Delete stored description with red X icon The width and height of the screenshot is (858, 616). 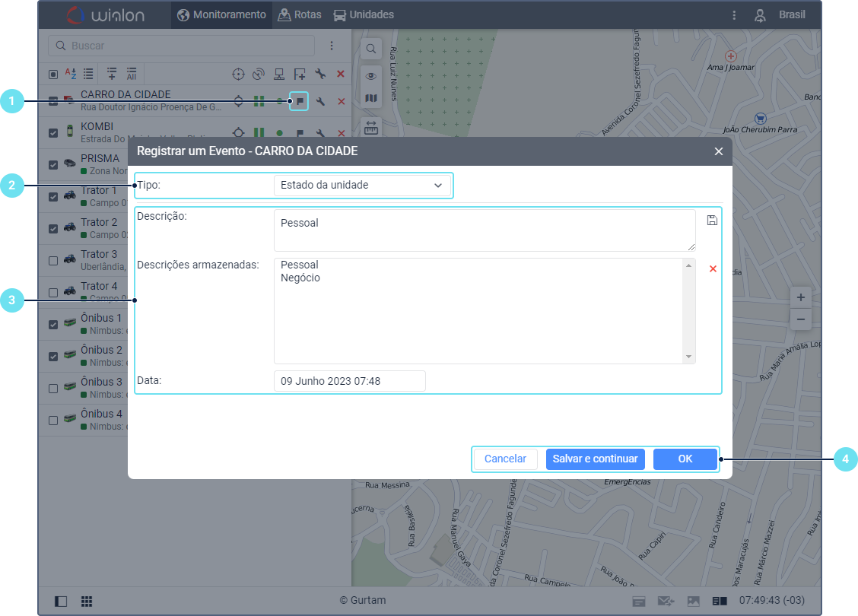[713, 268]
